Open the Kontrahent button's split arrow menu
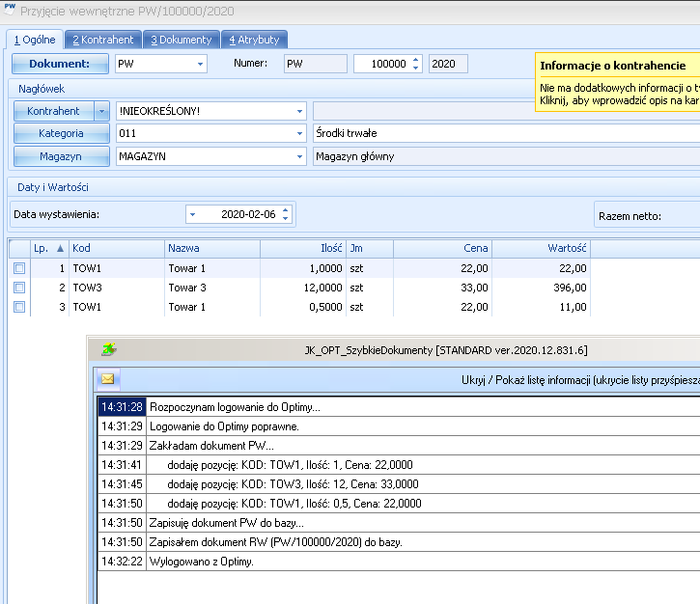 pyautogui.click(x=101, y=111)
